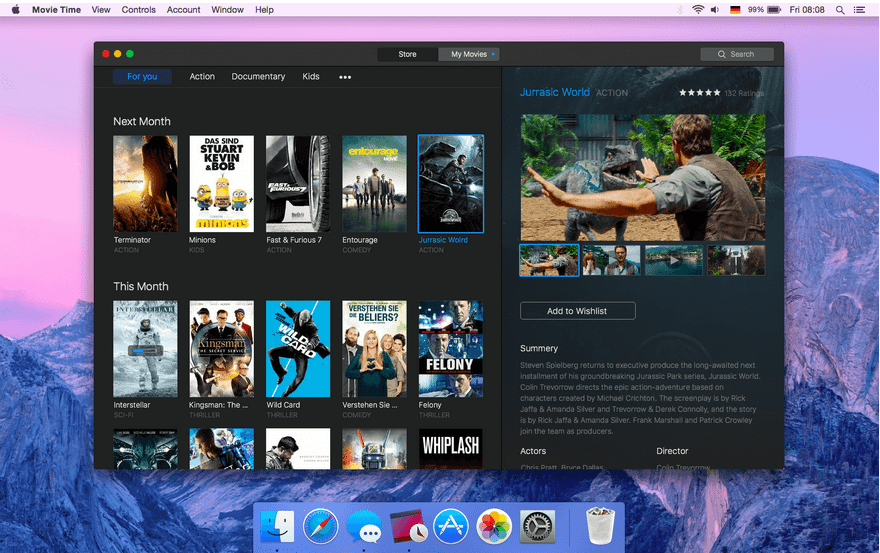Viewport: 880px width, 553px height.
Task: Open the Account menu
Action: pyautogui.click(x=184, y=10)
